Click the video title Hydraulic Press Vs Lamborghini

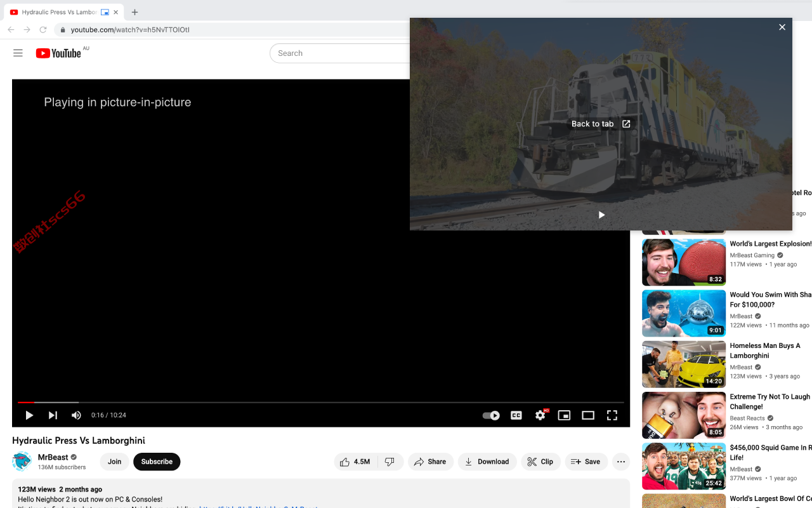(x=79, y=441)
